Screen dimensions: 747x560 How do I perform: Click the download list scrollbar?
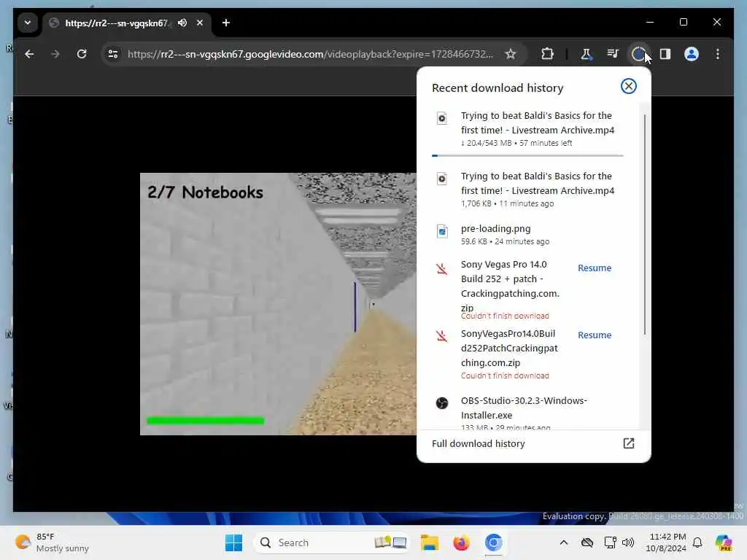coord(645,225)
